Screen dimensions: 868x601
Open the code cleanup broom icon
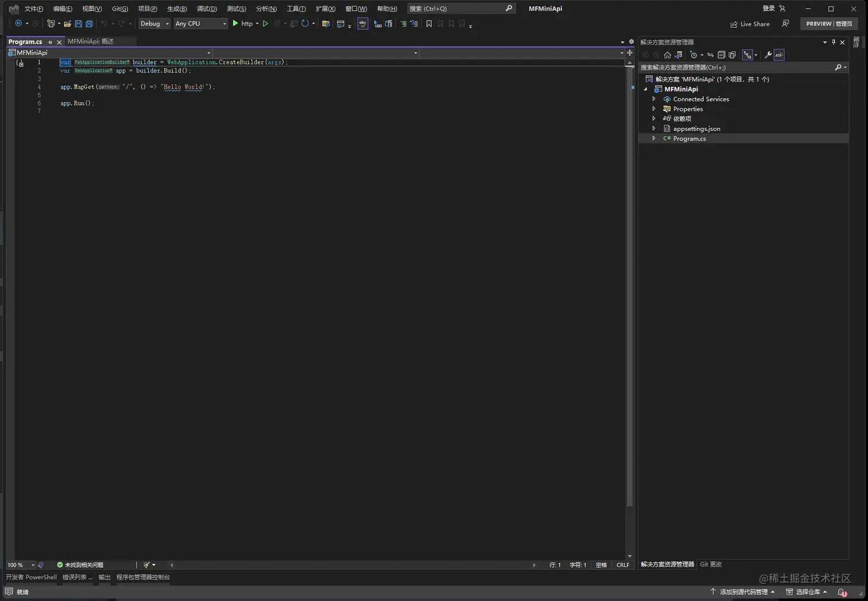(x=147, y=565)
